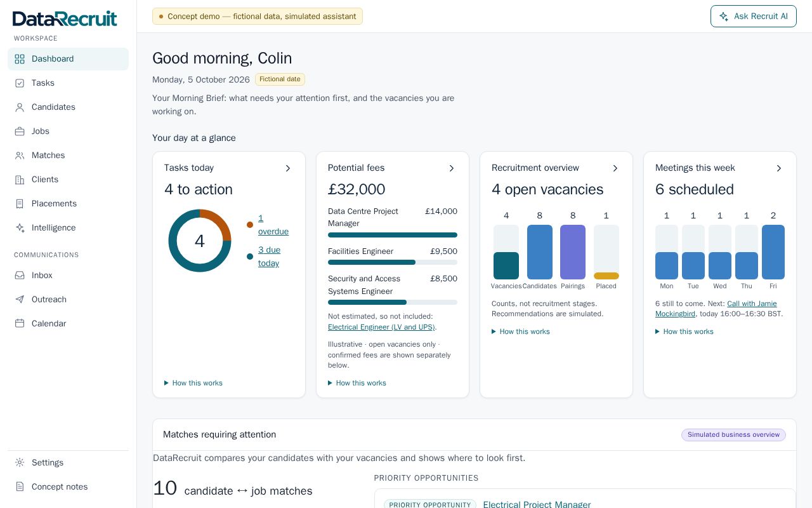Open Inbox in Communications section
Viewport: 812px width, 508px height.
click(x=68, y=276)
